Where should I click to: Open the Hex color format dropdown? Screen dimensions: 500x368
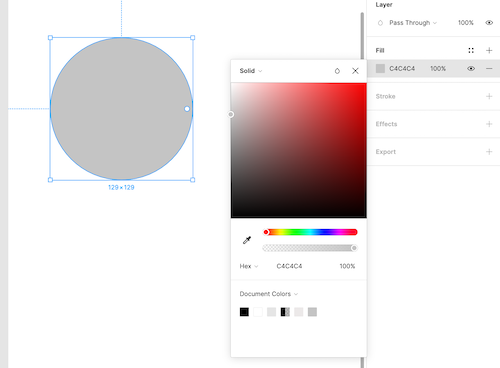(249, 266)
